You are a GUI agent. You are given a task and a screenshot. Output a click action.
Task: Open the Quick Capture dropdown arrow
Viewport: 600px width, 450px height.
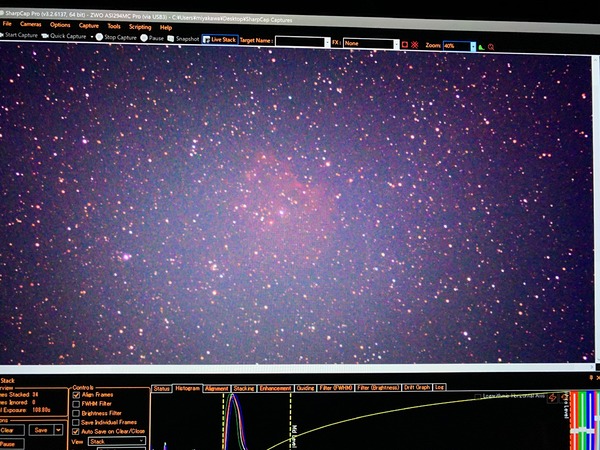(x=92, y=37)
